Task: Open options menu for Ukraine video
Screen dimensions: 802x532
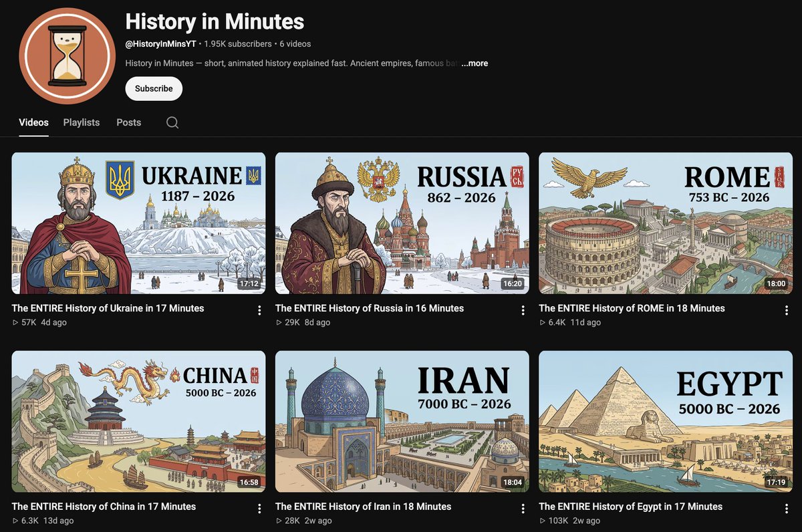Action: coord(259,310)
